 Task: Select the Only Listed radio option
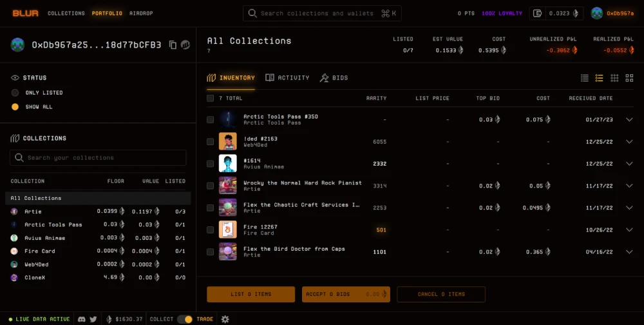tap(15, 93)
